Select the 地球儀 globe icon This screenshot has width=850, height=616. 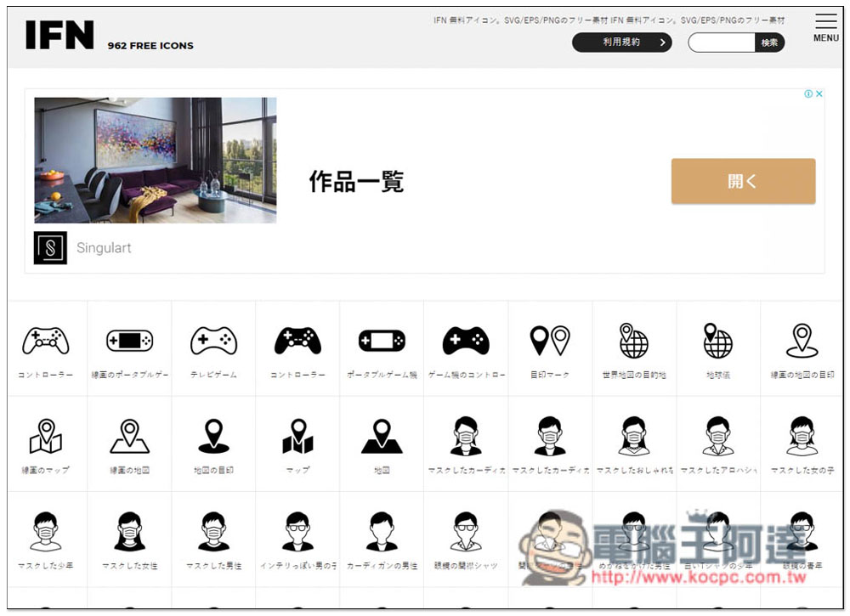pyautogui.click(x=718, y=342)
